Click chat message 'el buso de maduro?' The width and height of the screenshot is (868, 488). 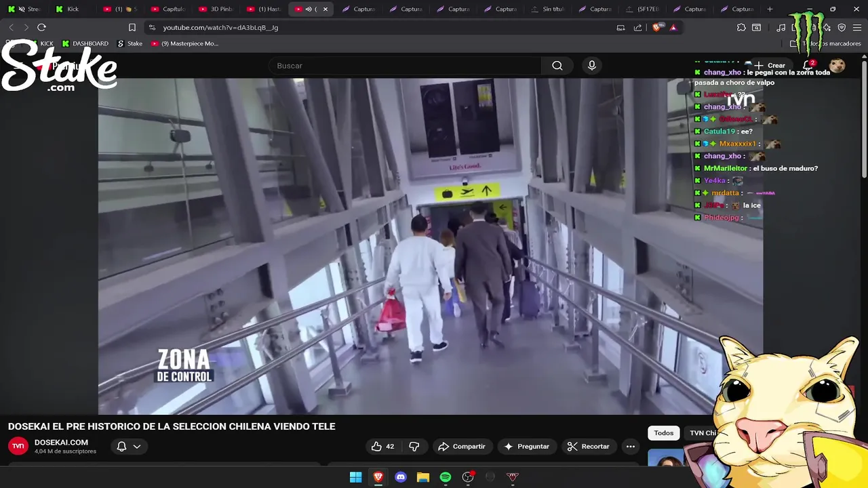point(785,168)
